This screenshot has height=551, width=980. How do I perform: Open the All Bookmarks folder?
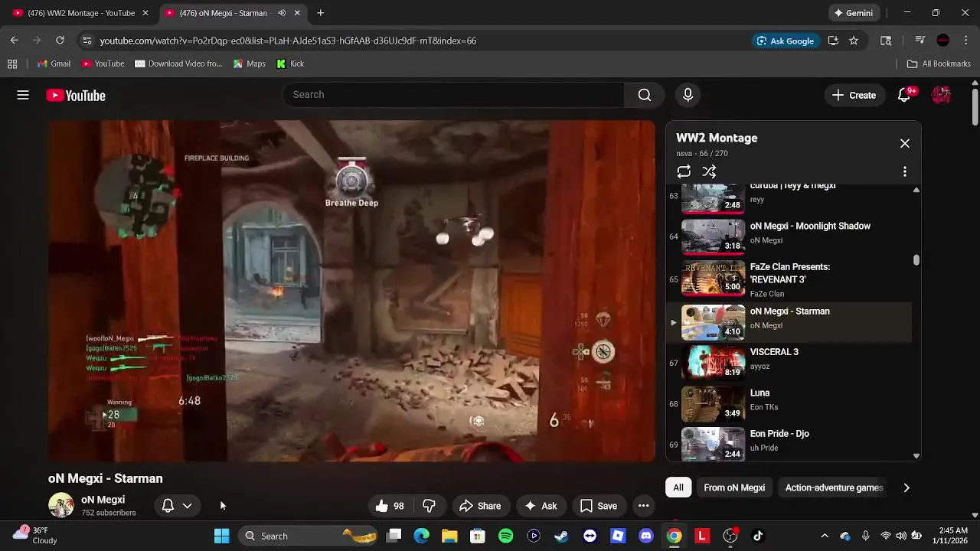(x=939, y=64)
